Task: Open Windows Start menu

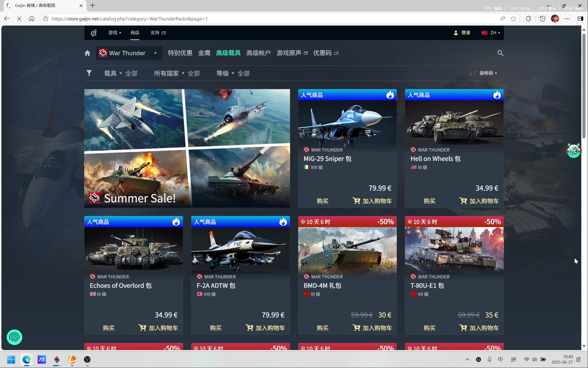Action: [x=11, y=359]
